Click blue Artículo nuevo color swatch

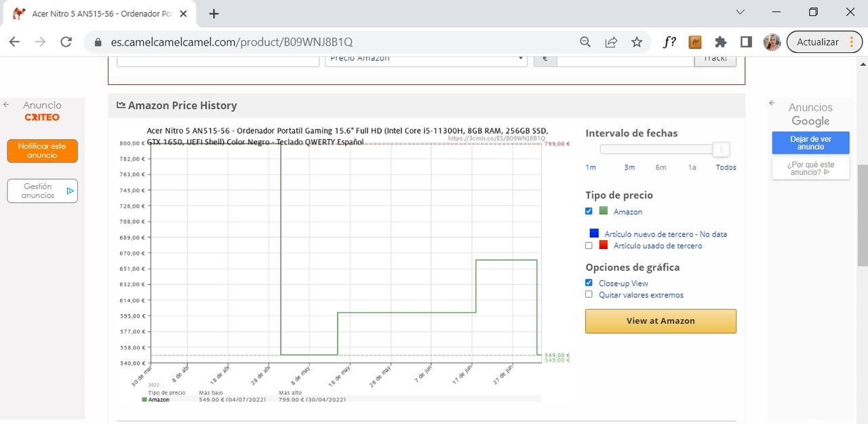click(594, 233)
